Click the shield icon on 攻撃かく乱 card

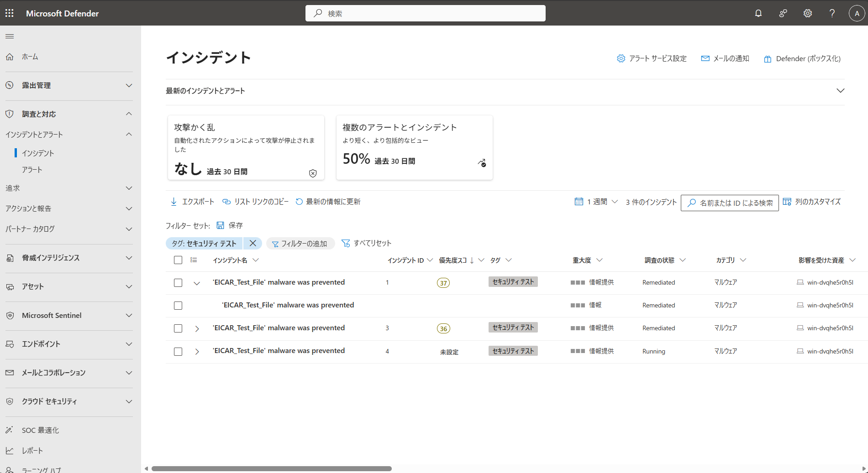click(313, 173)
